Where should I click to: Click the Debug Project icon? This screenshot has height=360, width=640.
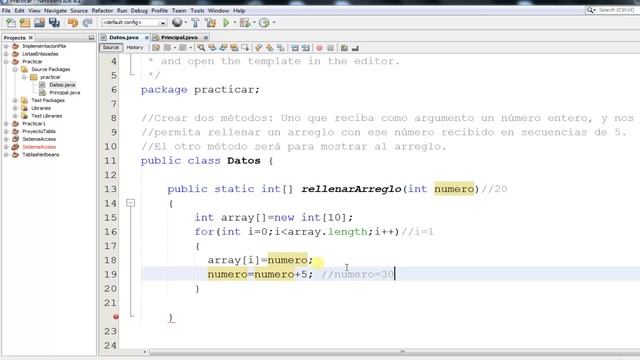pyautogui.click(x=245, y=23)
